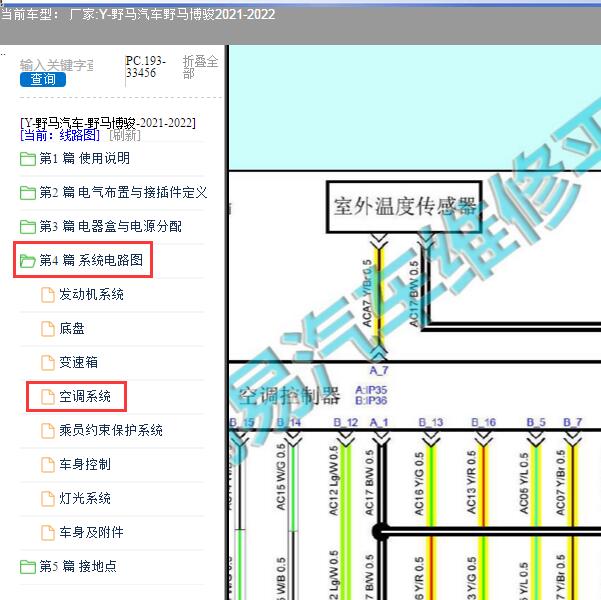Click the B_5 pin label
The height and width of the screenshot is (600, 601).
point(536,422)
